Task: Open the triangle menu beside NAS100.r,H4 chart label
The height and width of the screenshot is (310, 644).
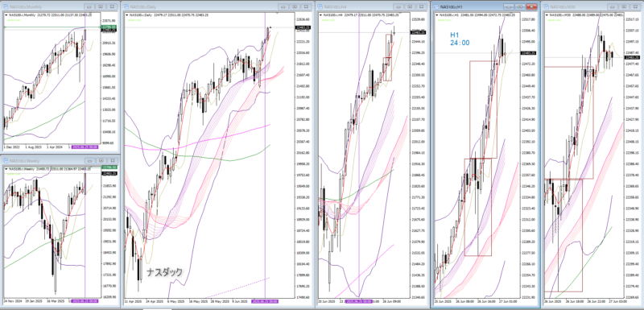Action: [x=320, y=15]
